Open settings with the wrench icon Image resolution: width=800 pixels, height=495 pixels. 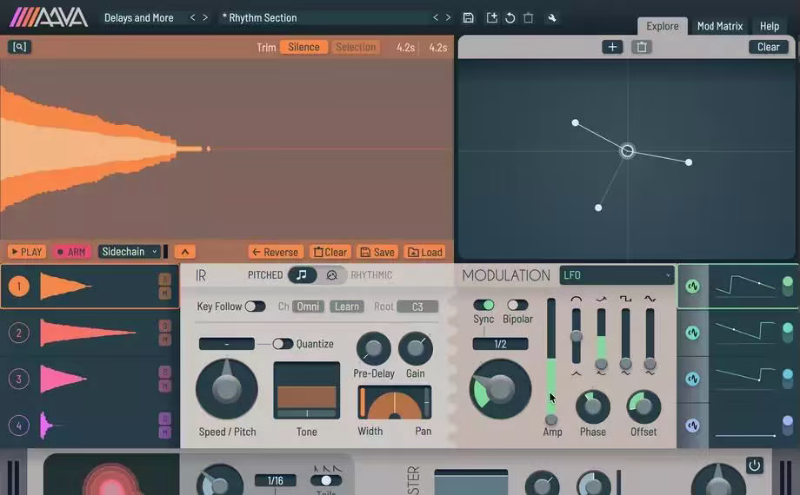coord(552,18)
